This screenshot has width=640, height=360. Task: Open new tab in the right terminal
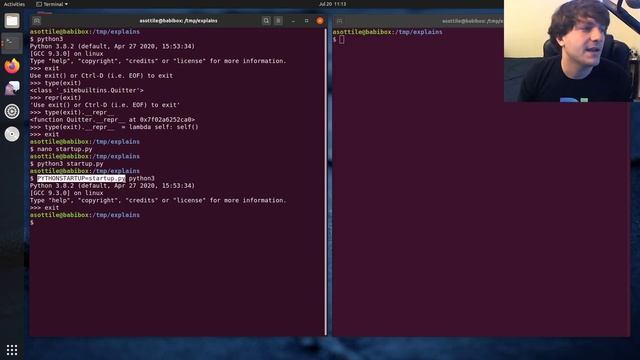(340, 21)
